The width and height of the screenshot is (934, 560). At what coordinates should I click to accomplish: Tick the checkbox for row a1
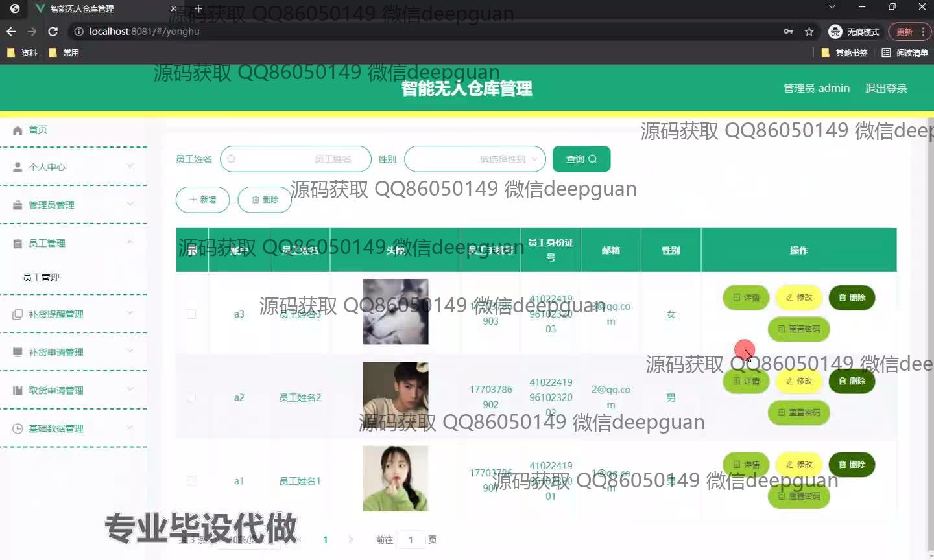pyautogui.click(x=191, y=481)
